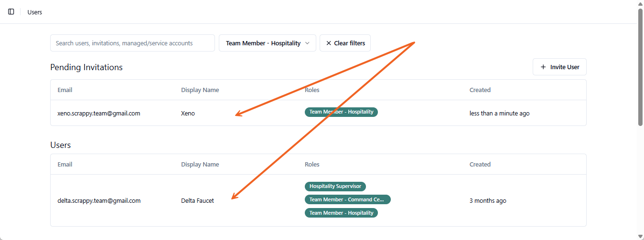Screen dimensions: 644x240
Task: Click the Xeno display name
Action: 188,114
